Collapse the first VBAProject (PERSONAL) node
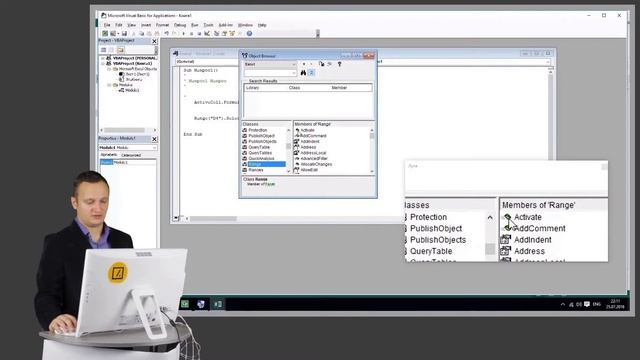This screenshot has height=360, width=640. tap(103, 58)
